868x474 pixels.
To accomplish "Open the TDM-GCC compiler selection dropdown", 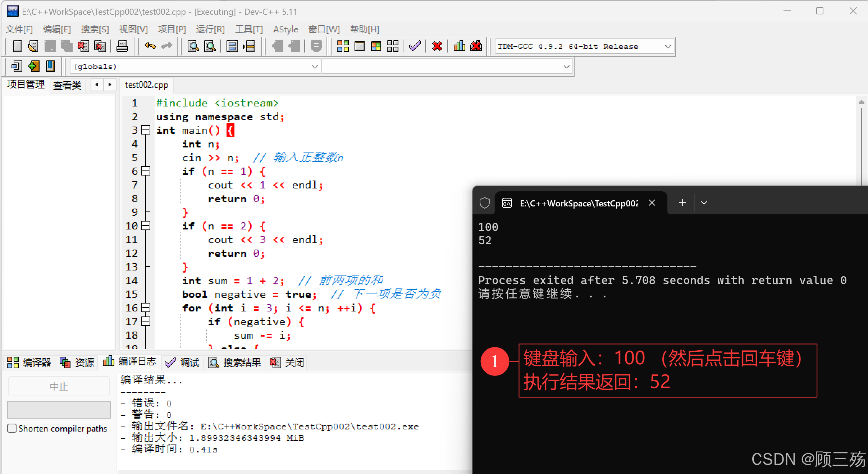I will 668,46.
